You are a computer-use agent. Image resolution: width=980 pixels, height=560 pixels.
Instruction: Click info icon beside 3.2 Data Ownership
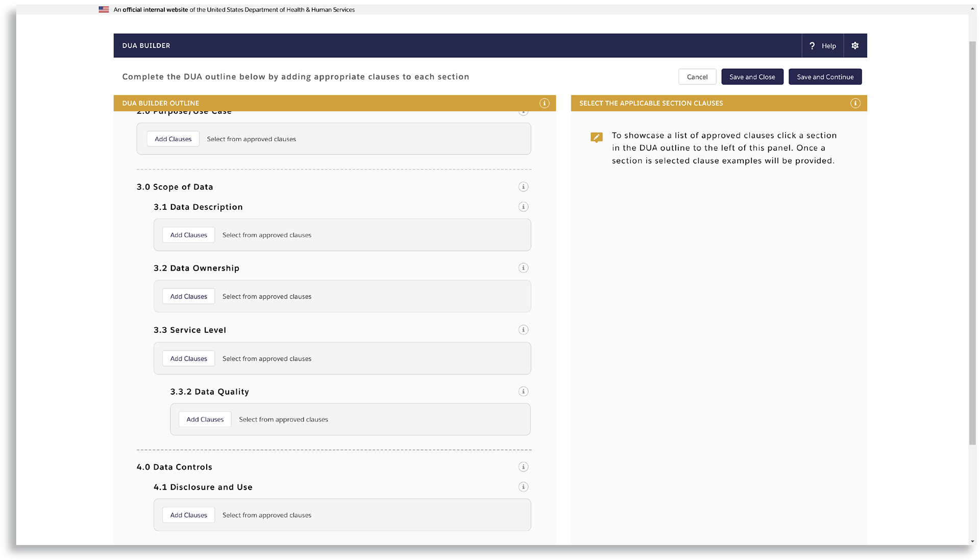pyautogui.click(x=523, y=268)
